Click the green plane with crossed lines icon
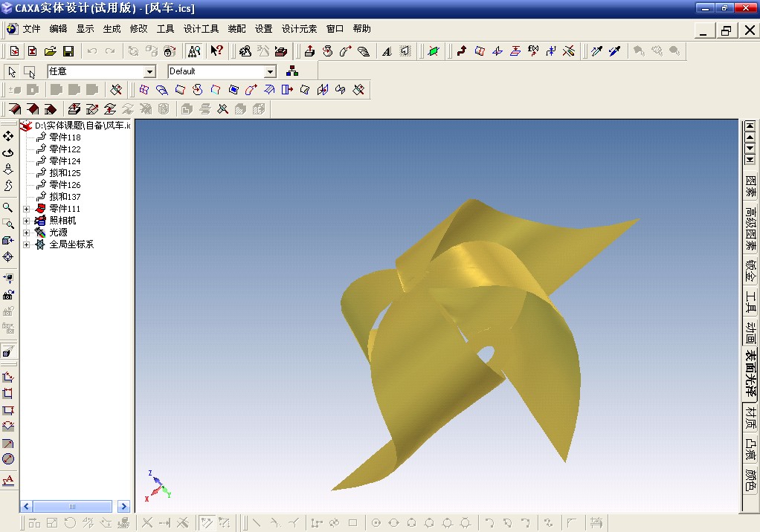 point(434,51)
